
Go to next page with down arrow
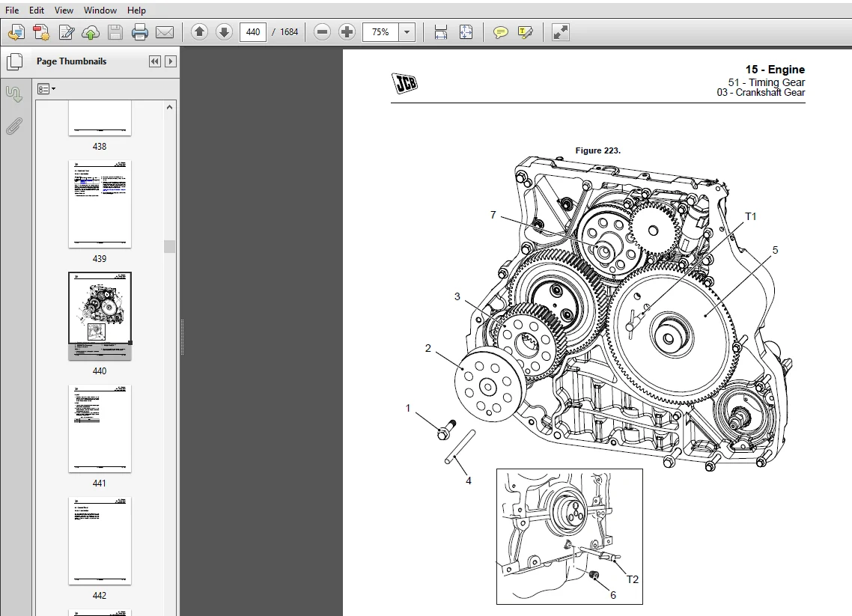[224, 32]
